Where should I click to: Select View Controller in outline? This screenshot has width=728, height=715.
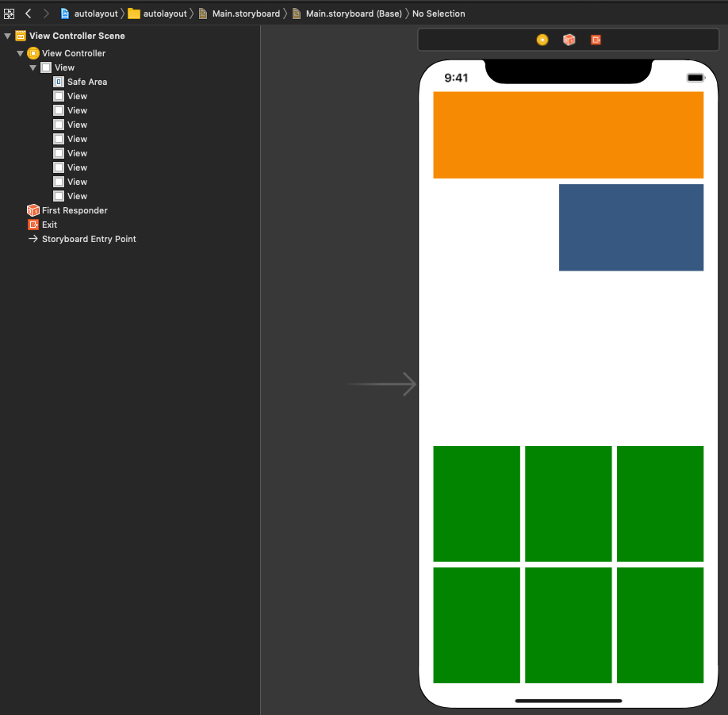pyautogui.click(x=74, y=53)
